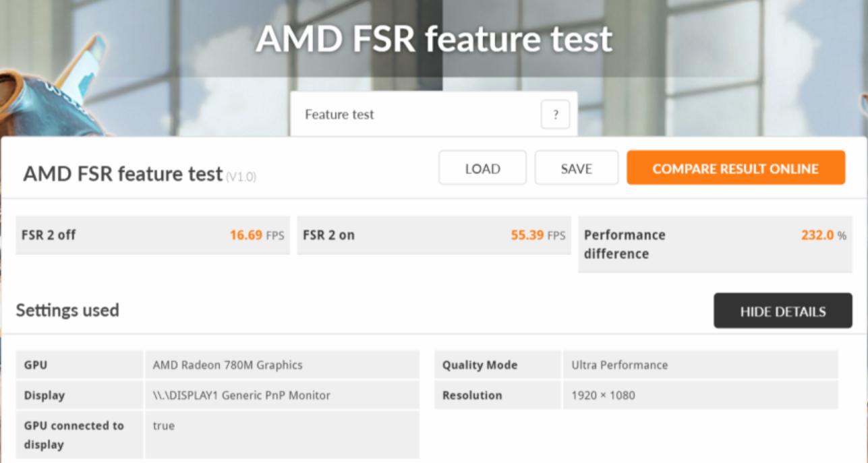Click the 232.0 % performance difference value
Screen dimensions: 868x463
coord(823,235)
